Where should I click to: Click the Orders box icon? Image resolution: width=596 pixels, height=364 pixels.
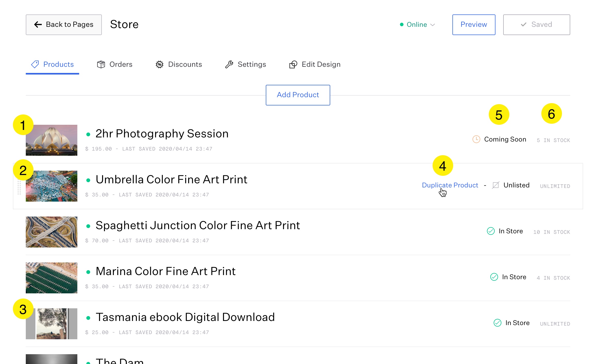(101, 64)
